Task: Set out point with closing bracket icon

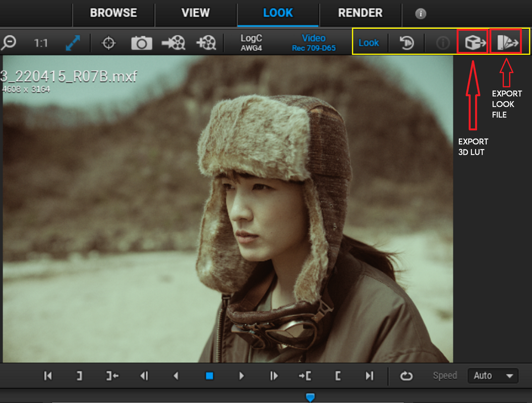Action: click(x=79, y=376)
